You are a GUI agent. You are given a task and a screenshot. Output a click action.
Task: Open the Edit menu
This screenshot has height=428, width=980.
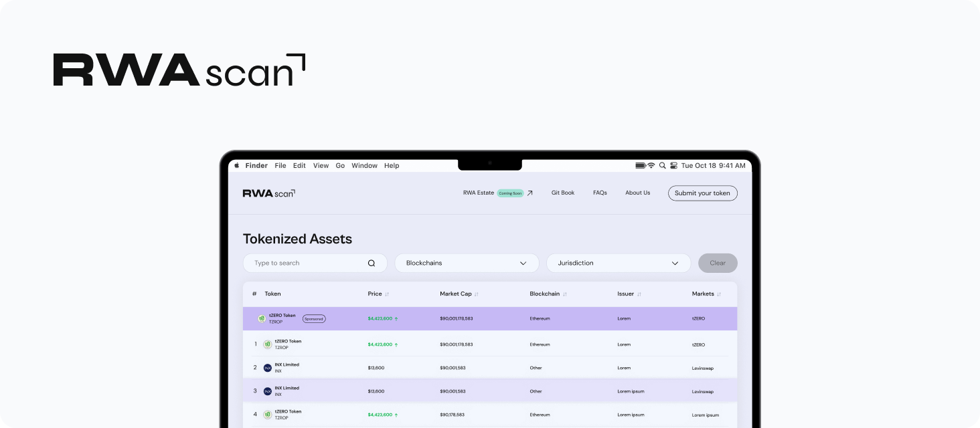pos(299,166)
